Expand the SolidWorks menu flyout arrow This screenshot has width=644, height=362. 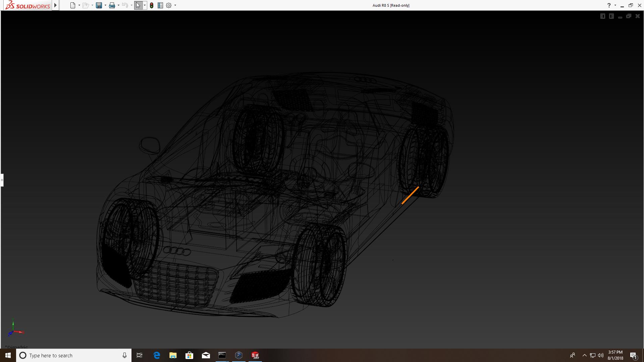pyautogui.click(x=55, y=5)
